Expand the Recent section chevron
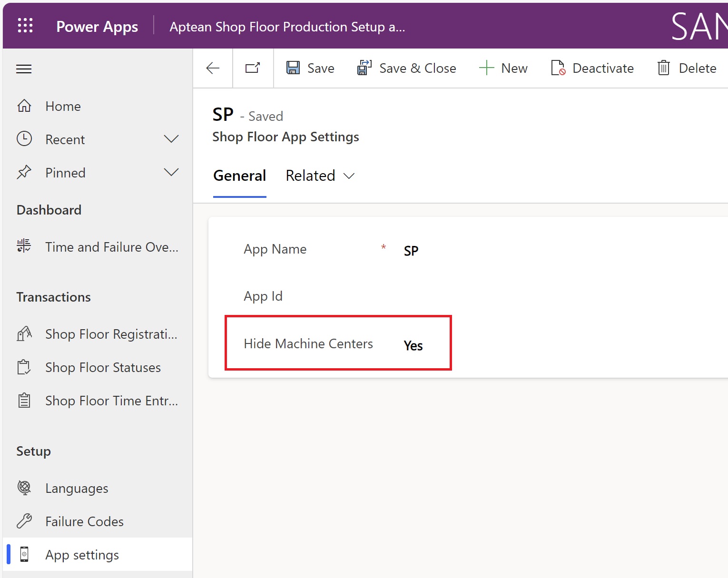 (171, 139)
